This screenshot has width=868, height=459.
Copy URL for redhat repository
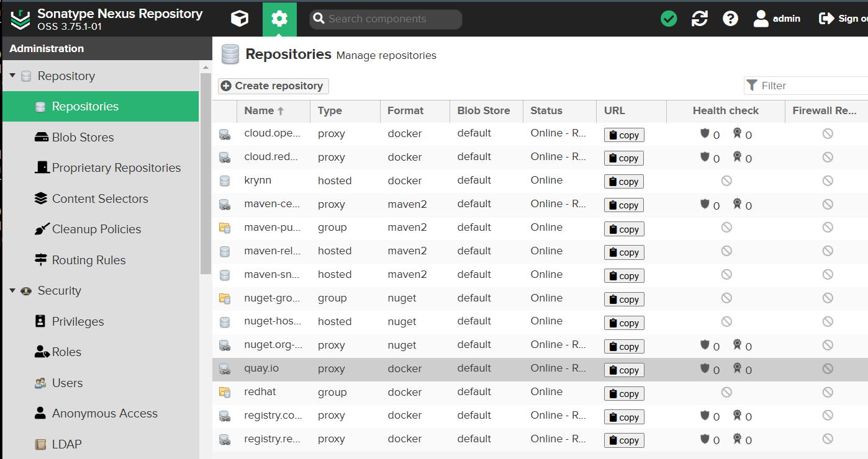click(623, 394)
